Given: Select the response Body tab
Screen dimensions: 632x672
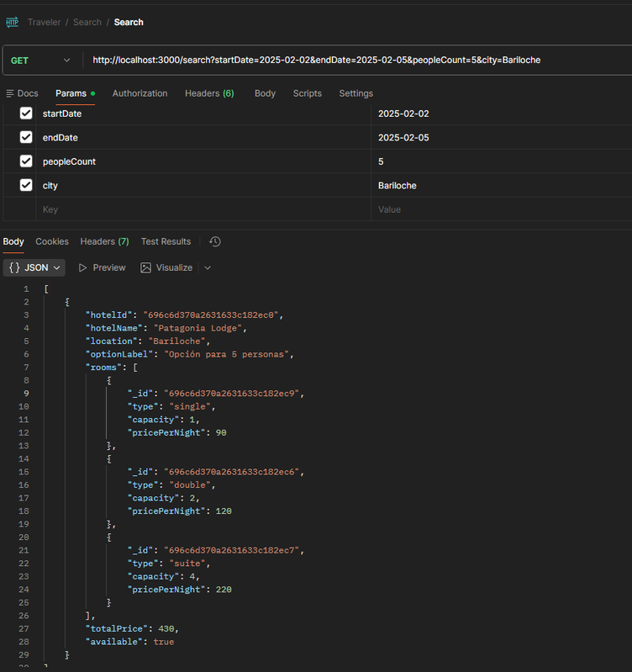Looking at the screenshot, I should click(x=13, y=241).
